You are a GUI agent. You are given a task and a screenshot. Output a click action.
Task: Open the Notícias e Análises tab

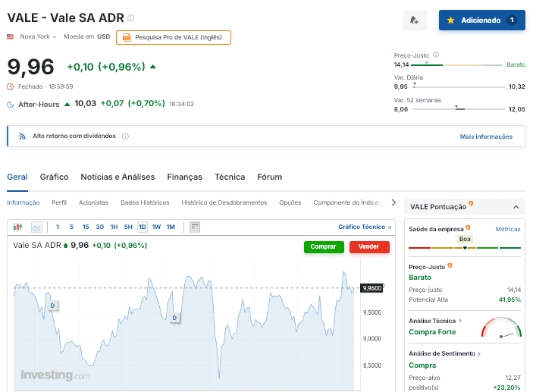[118, 177]
